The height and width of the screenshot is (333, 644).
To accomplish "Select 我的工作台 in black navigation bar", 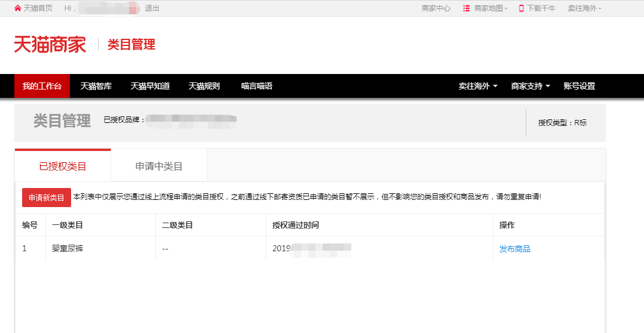I will click(42, 86).
